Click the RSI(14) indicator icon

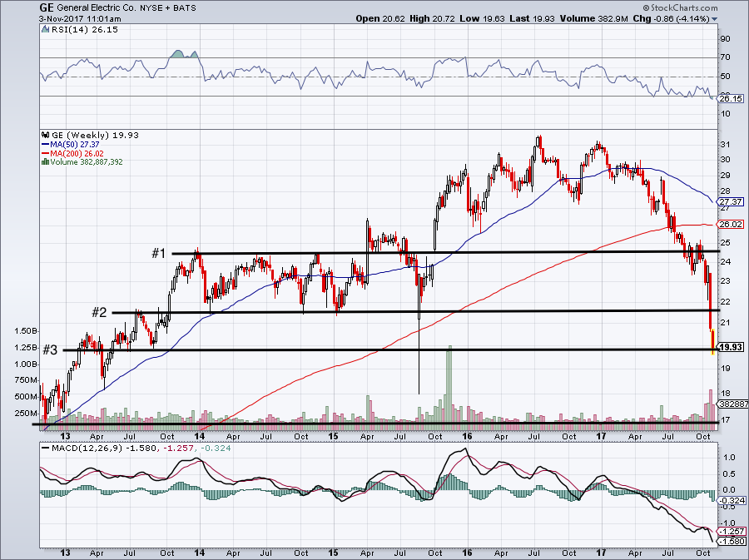pyautogui.click(x=46, y=29)
